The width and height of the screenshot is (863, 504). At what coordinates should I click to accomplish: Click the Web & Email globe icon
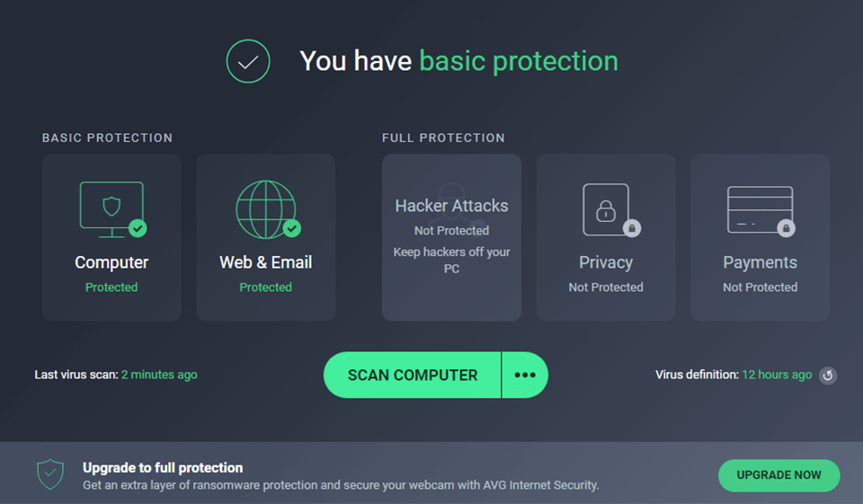[265, 208]
